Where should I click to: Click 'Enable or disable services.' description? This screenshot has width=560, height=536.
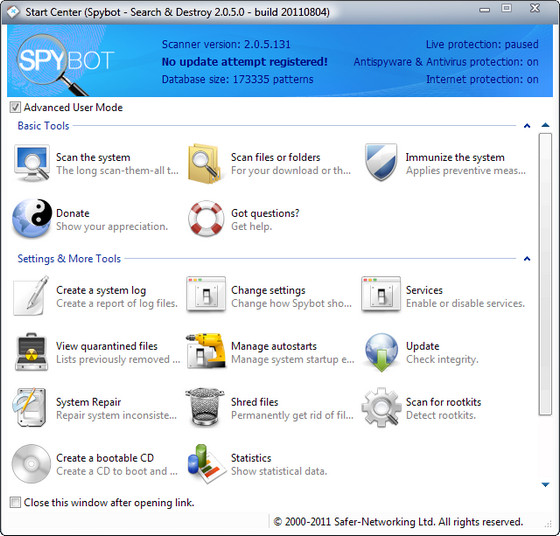coord(465,304)
